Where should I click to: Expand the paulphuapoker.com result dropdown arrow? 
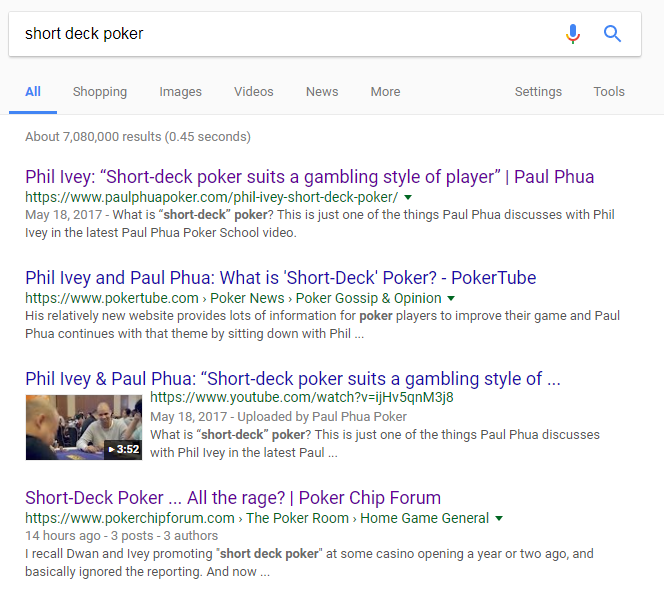[408, 198]
